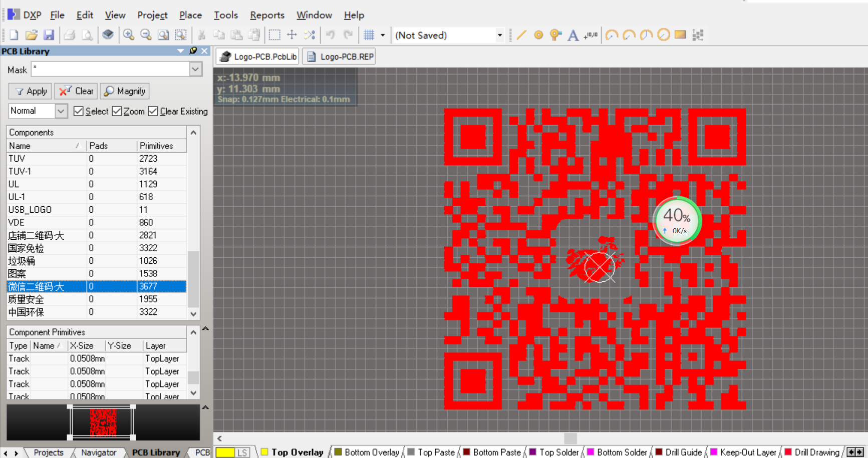Image resolution: width=868 pixels, height=458 pixels.
Task: Switch to the Projects panel tab
Action: tap(48, 452)
